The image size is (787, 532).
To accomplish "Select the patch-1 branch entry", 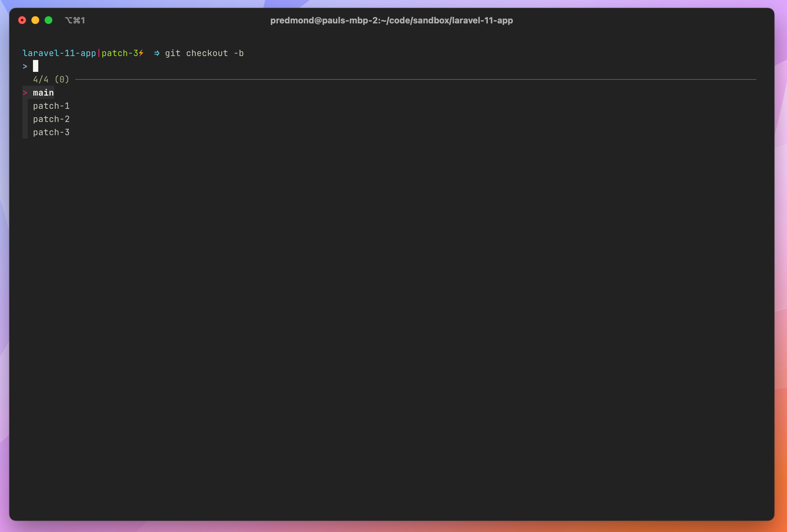I will tap(51, 106).
